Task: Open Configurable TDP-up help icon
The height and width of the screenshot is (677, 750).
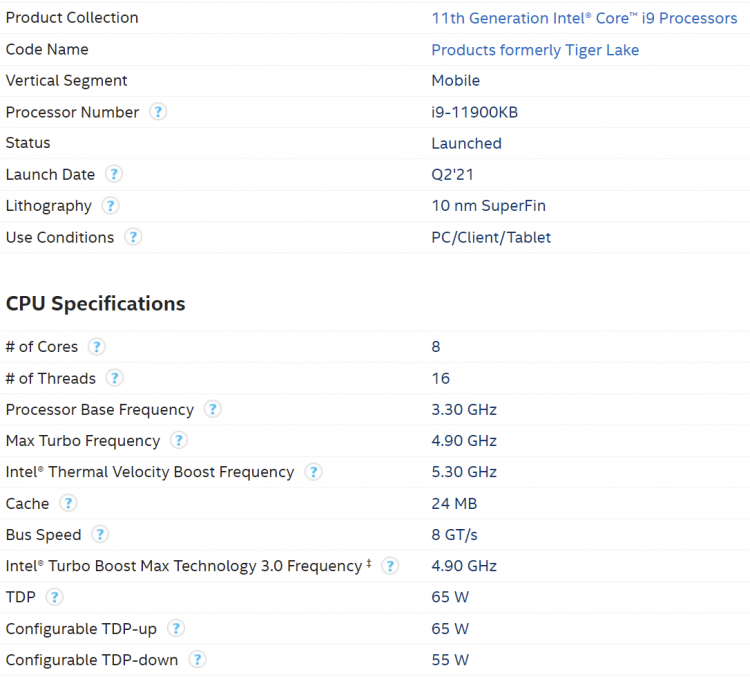Action: coord(176,628)
